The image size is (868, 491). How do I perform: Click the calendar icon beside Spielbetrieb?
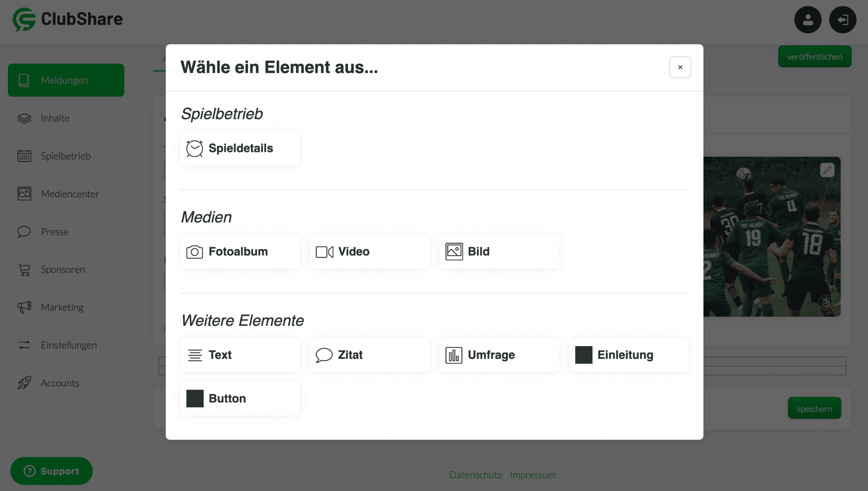24,156
